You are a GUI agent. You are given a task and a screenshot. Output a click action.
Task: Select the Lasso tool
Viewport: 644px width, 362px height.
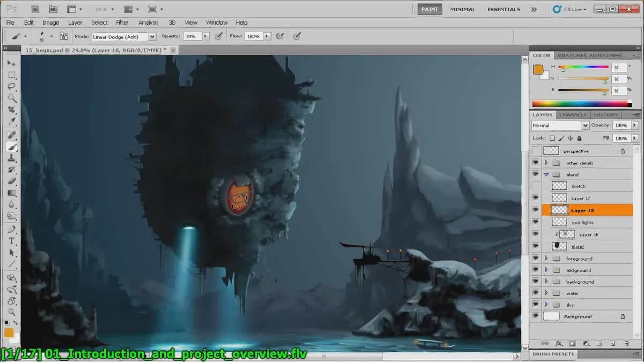tap(11, 86)
